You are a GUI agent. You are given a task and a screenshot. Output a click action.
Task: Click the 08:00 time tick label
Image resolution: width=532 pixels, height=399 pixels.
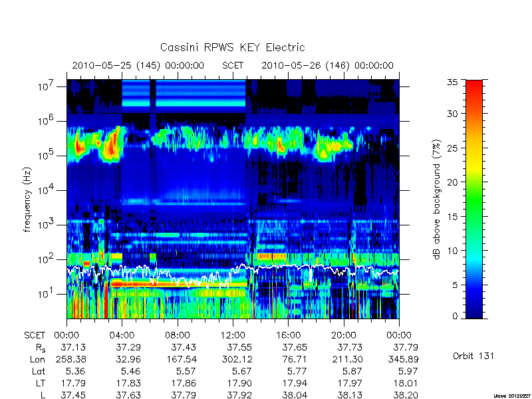coord(178,335)
